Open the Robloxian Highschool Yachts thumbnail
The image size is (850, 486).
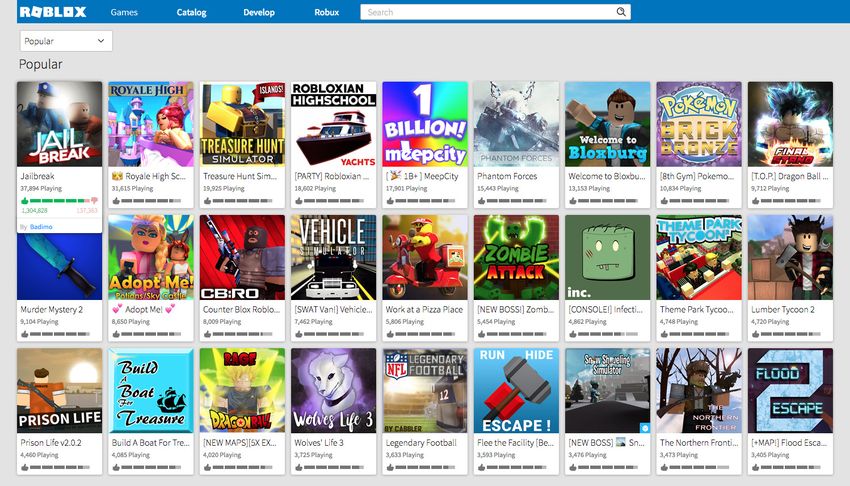click(333, 124)
